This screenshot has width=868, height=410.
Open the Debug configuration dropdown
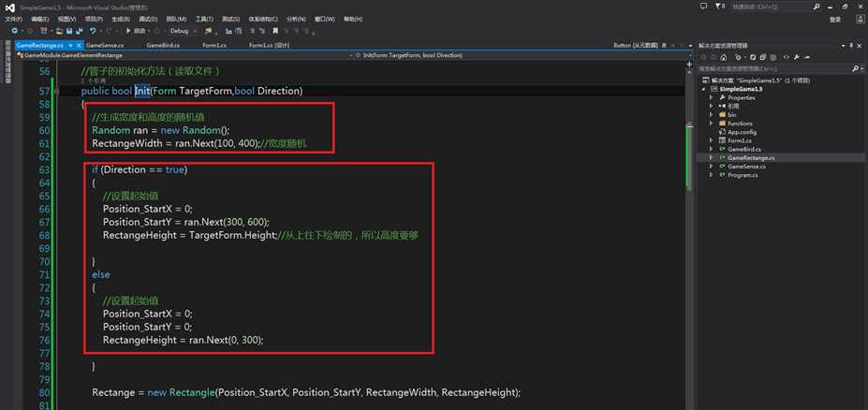coord(183,31)
